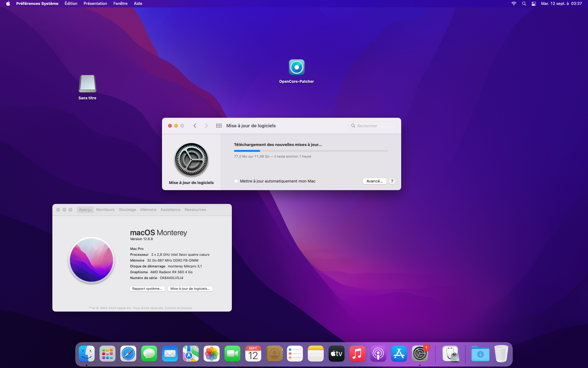Open Mail app in the Dock
The height and width of the screenshot is (368, 588).
[170, 354]
